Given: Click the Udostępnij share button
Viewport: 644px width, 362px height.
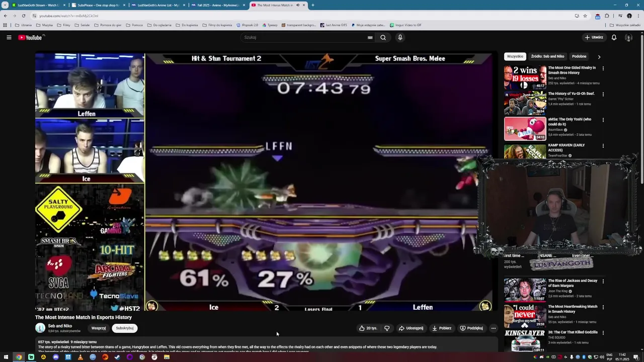Looking at the screenshot, I should 411,328.
